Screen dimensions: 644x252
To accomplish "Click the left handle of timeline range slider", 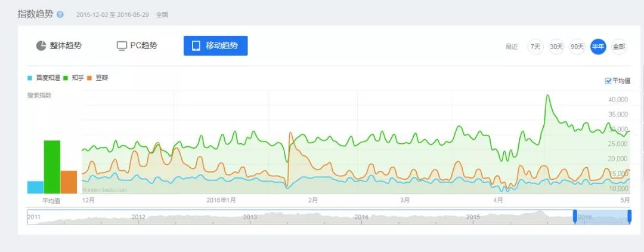I will coord(575,217).
